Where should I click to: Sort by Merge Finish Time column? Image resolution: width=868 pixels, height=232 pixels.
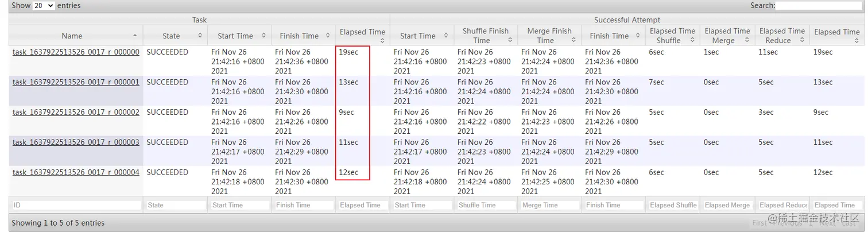pos(549,36)
